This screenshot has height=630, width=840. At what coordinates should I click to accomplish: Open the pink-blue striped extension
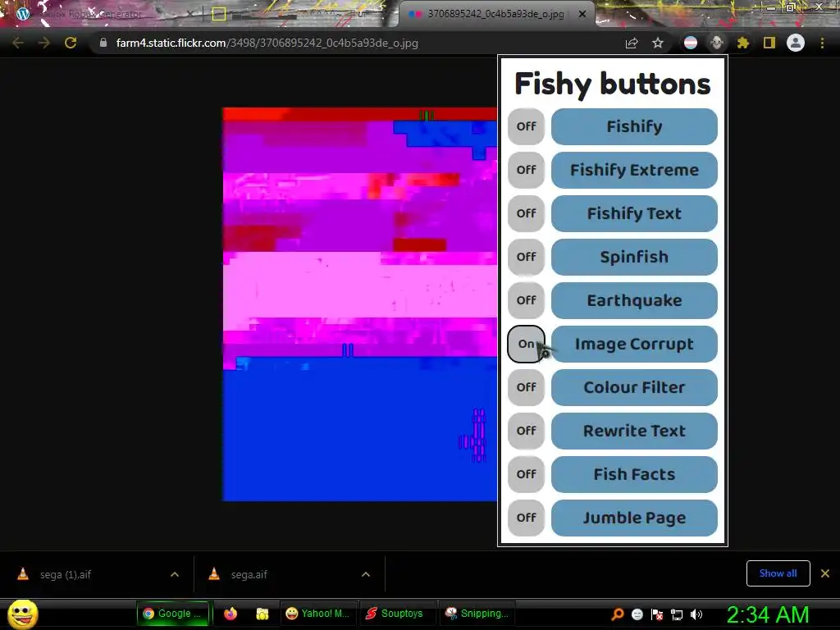pyautogui.click(x=691, y=43)
